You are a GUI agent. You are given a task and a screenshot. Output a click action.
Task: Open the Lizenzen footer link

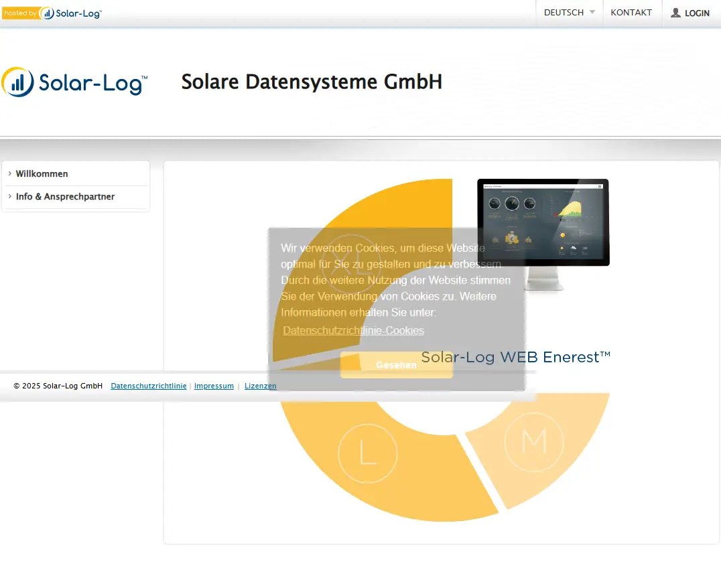[260, 386]
